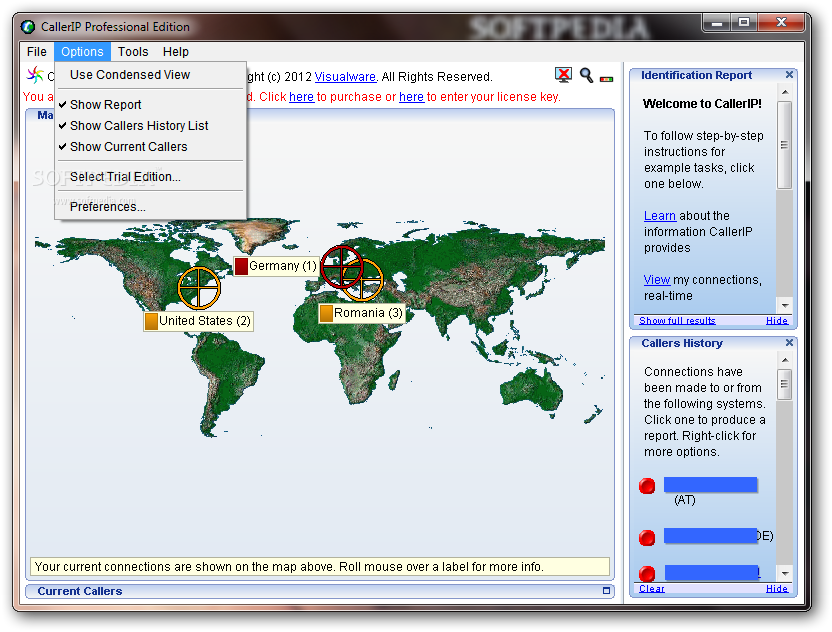Click the red dot beside the DE) entry

pos(647,537)
